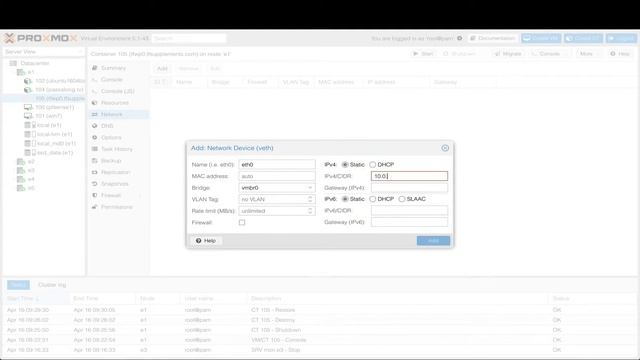640x360 pixels.
Task: Click the IPv4/CIDR input field
Action: pos(409,176)
